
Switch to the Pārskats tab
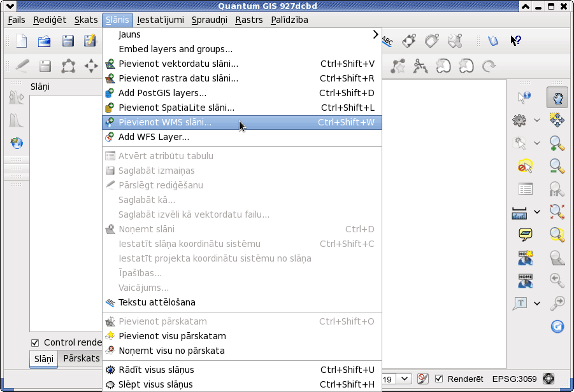click(82, 358)
